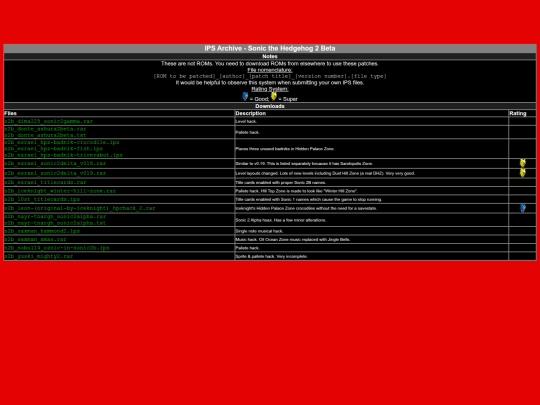Image resolution: width=540 pixels, height=405 pixels.
Task: Click the 'Notes' section header
Action: click(x=270, y=56)
